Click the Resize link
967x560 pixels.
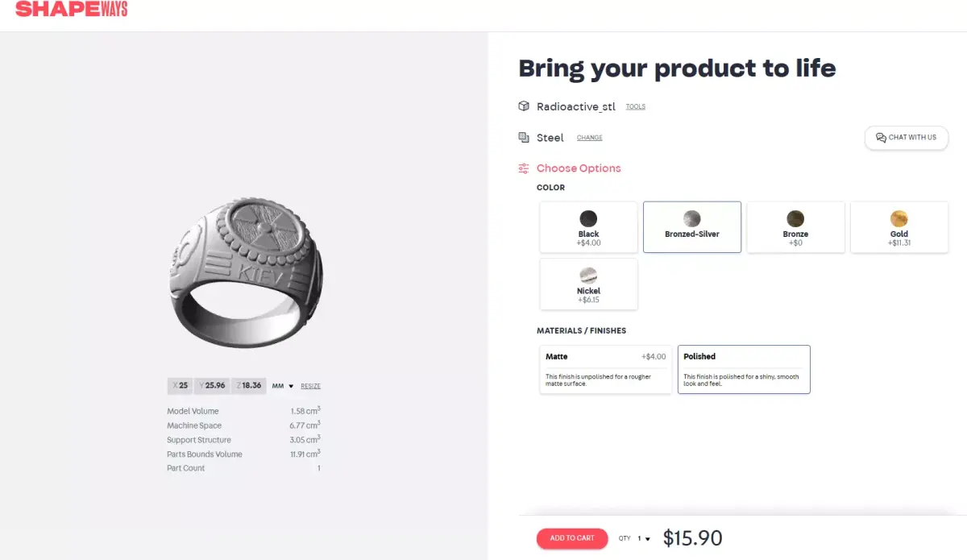click(310, 386)
